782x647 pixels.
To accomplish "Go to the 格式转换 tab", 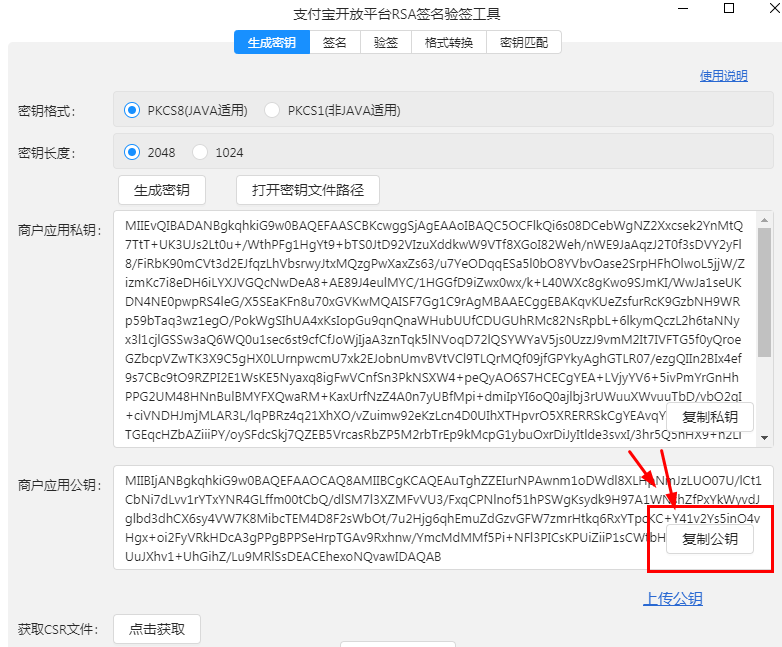I will point(448,42).
